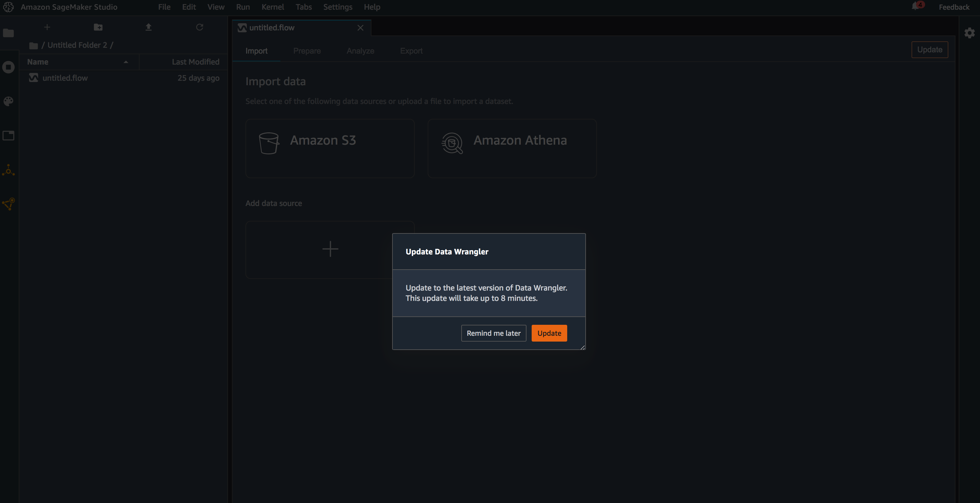Sort files by the Last Modified column

pyautogui.click(x=195, y=62)
